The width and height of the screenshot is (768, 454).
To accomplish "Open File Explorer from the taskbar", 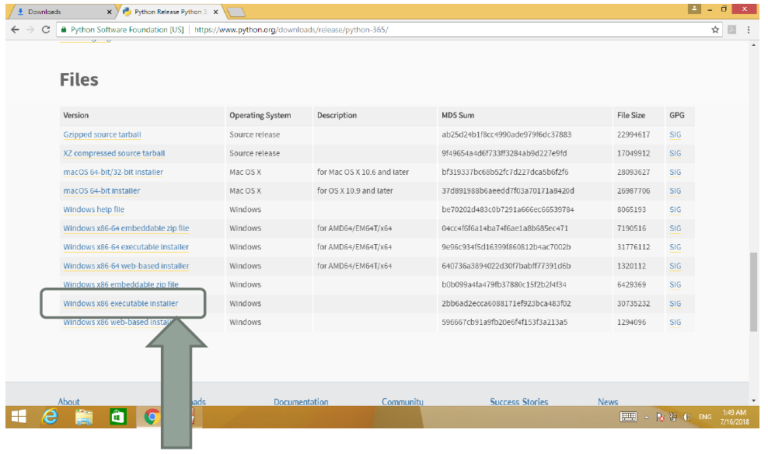I will point(84,416).
